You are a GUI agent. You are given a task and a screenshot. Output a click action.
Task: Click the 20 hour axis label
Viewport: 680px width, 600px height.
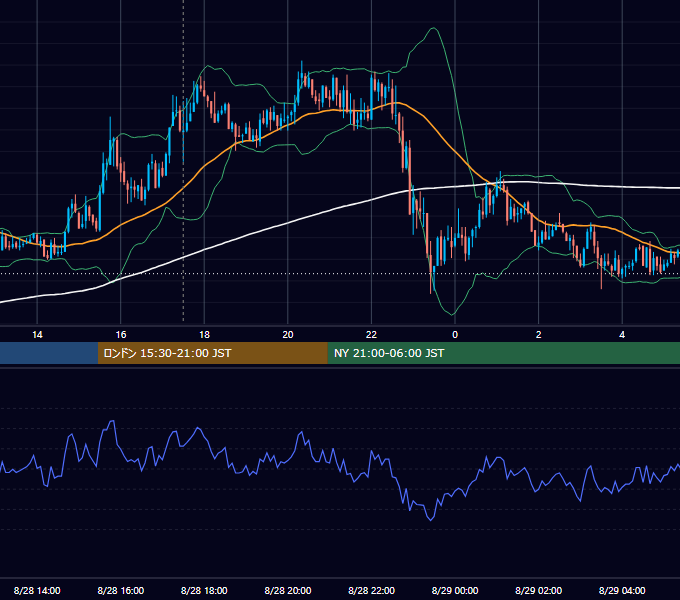(x=288, y=335)
